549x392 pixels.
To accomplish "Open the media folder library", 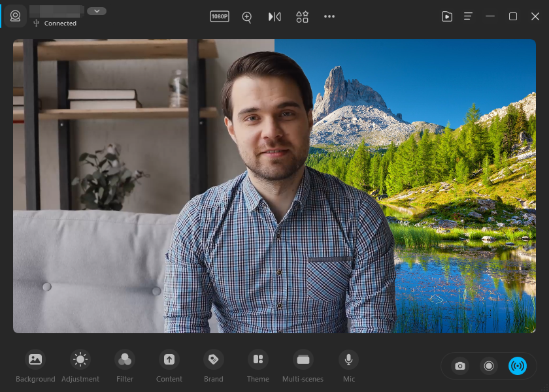I will pos(447,16).
